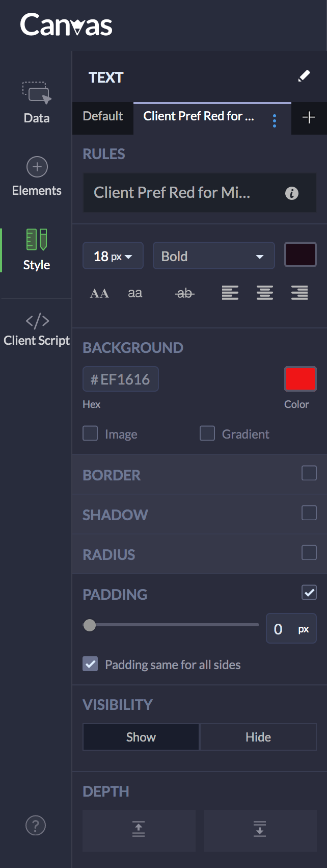Bring element forward in depth
The image size is (327, 868).
[139, 830]
